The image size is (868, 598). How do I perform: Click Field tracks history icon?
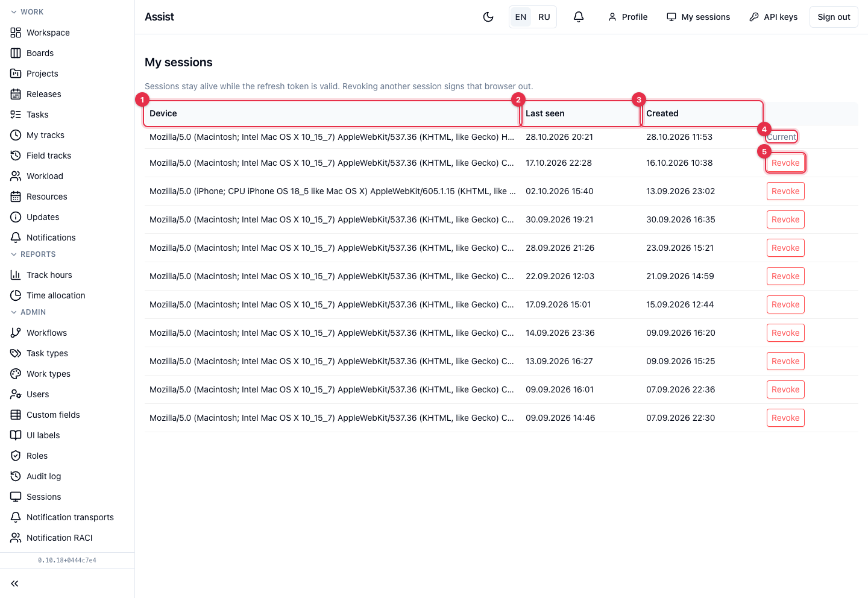[x=16, y=156]
